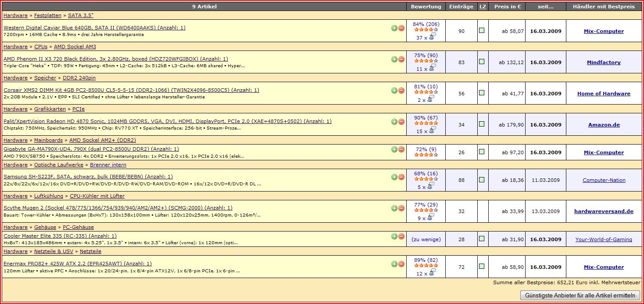Tick LZ checkbox for AMD Phenom II X3
644x304 pixels.
click(x=482, y=62)
